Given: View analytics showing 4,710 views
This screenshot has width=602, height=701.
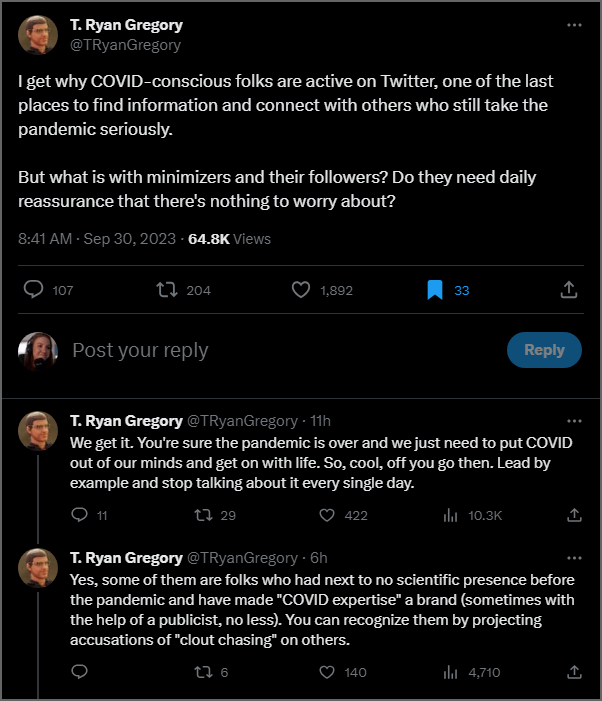Looking at the screenshot, I should [450, 672].
